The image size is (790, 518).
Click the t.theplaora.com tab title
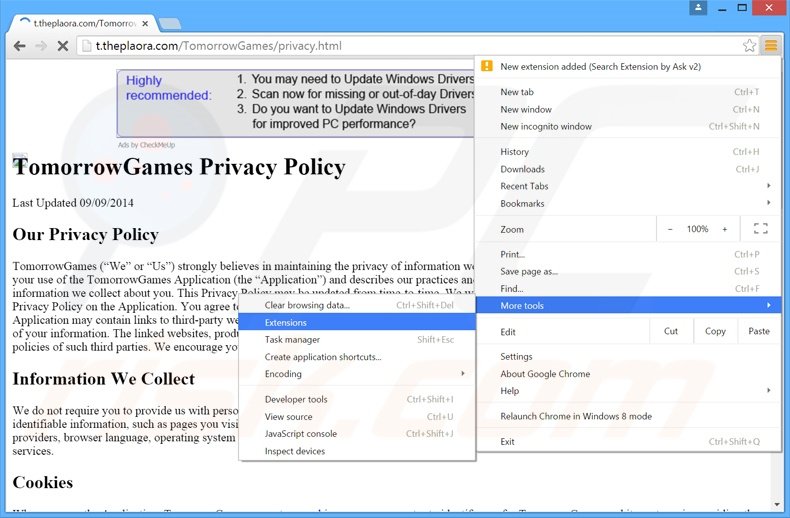tap(84, 23)
